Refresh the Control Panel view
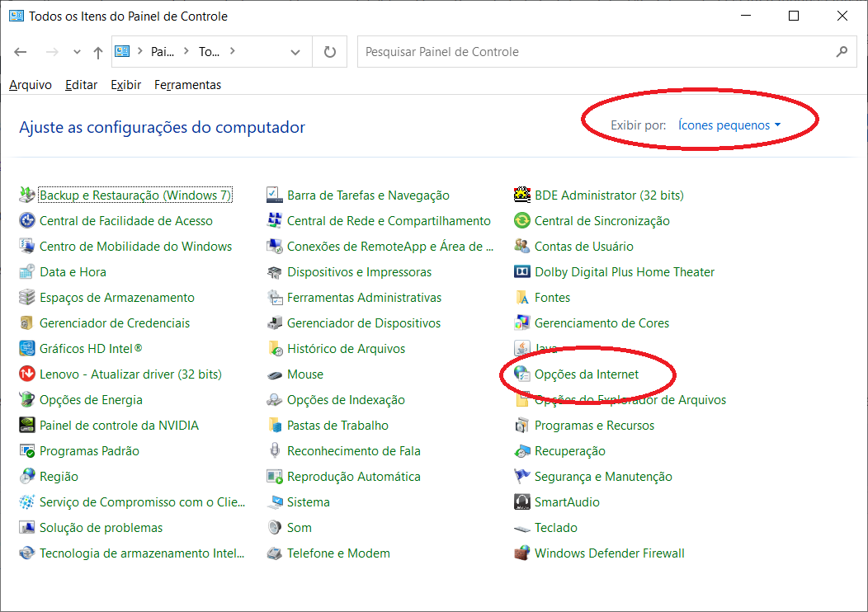The image size is (868, 612). click(330, 52)
